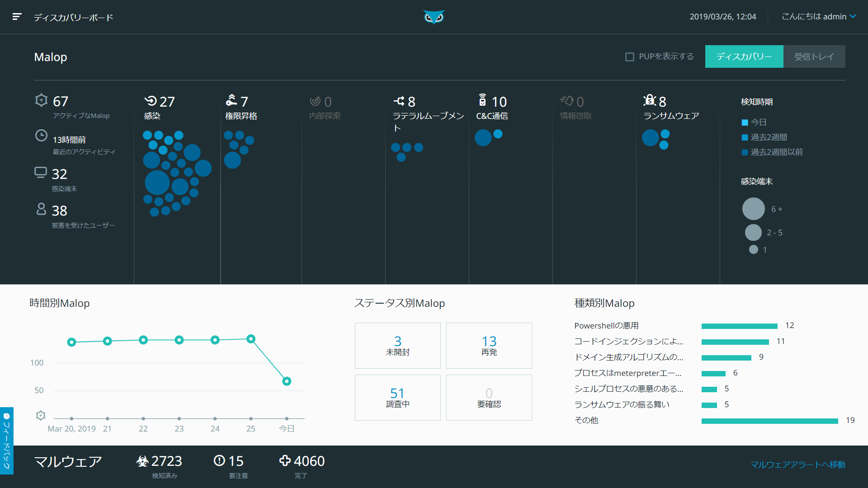The width and height of the screenshot is (868, 488).
Task: Open the マルウェアアラートへ移動 link
Action: click(x=797, y=465)
